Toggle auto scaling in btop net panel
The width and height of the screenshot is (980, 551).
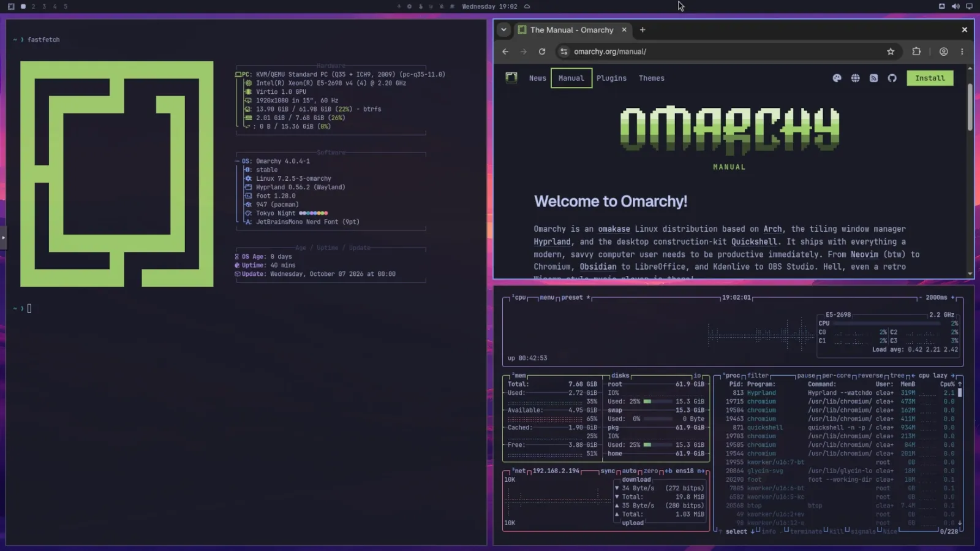[x=629, y=471]
